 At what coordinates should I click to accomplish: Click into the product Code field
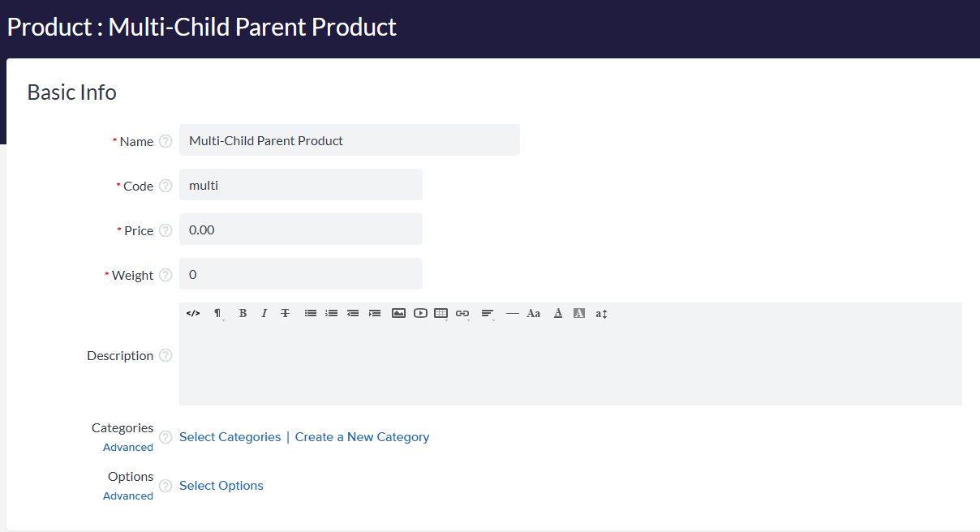(x=300, y=185)
